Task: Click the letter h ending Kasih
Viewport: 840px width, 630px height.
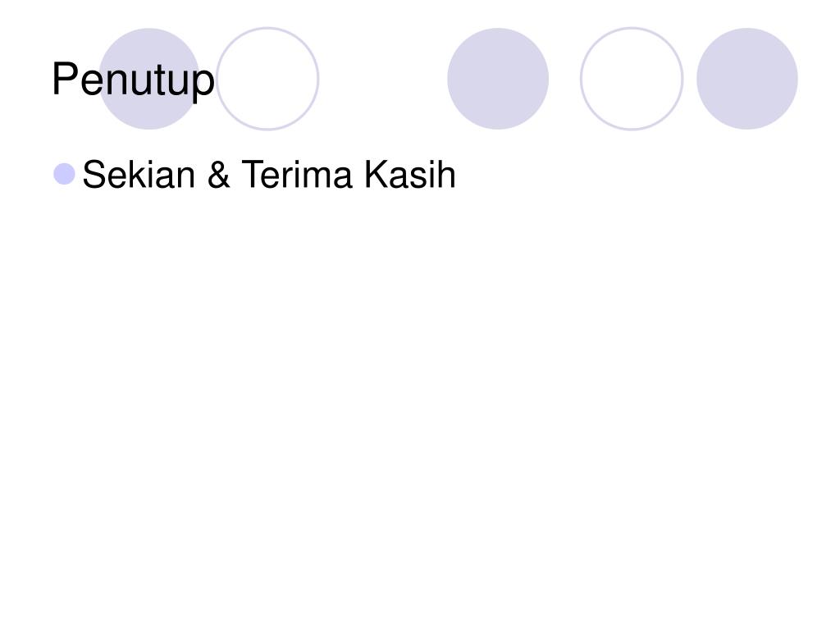Action: 448,174
